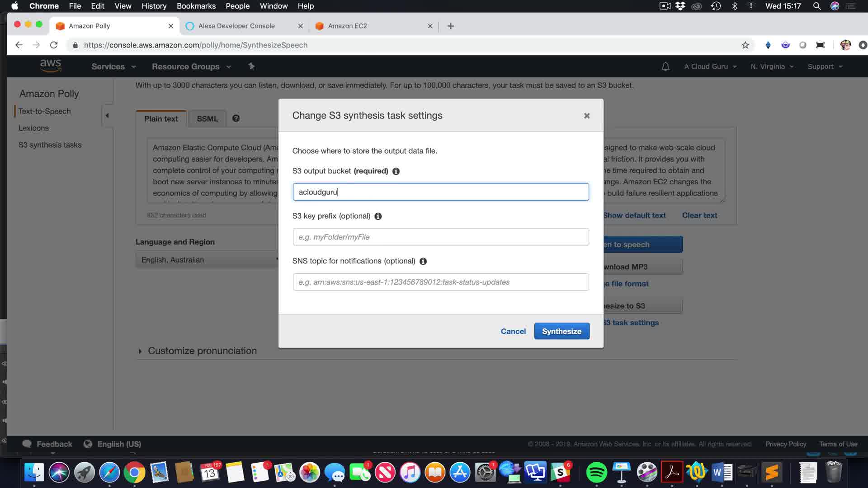This screenshot has width=868, height=488.
Task: Reload the page with refresh icon
Action: coord(54,45)
